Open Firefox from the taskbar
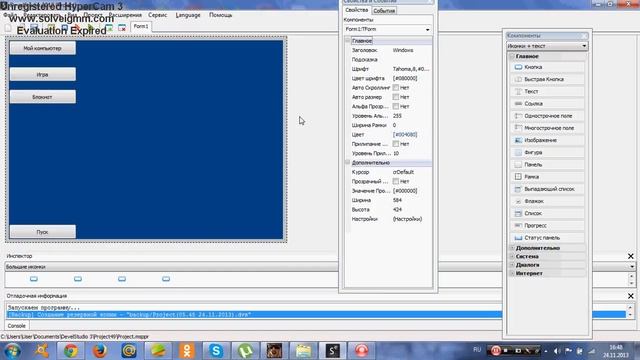This screenshot has width=640, height=360. [x=100, y=351]
